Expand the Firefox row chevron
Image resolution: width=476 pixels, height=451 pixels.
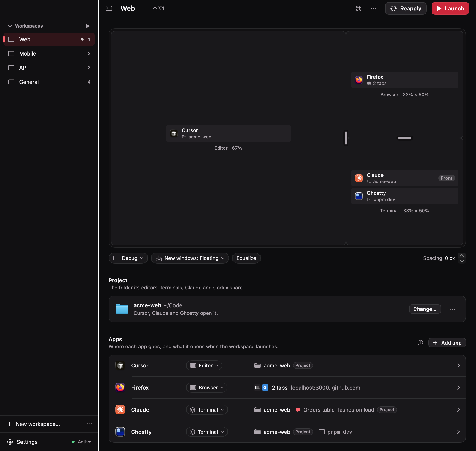458,388
